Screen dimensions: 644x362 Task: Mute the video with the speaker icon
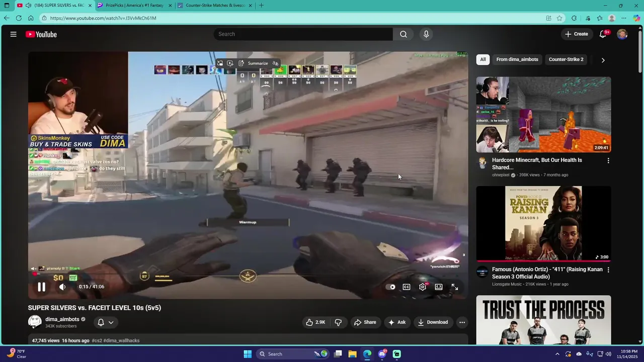pos(62,287)
